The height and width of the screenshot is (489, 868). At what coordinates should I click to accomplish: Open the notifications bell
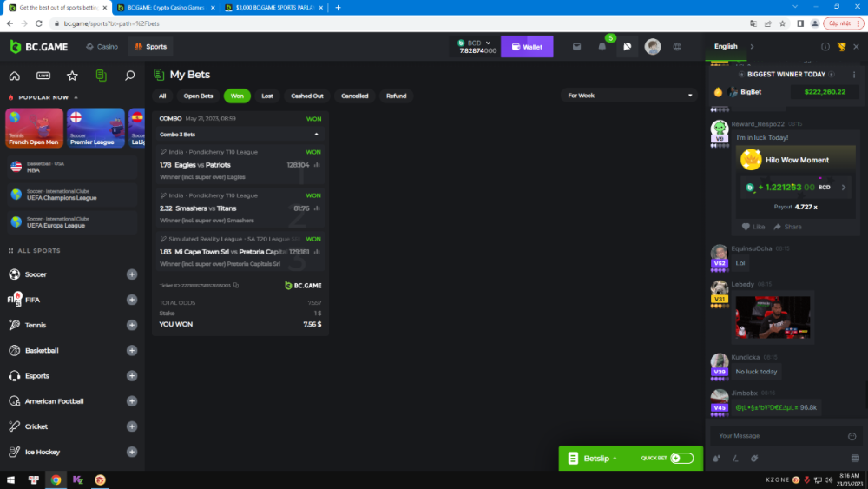tap(602, 47)
